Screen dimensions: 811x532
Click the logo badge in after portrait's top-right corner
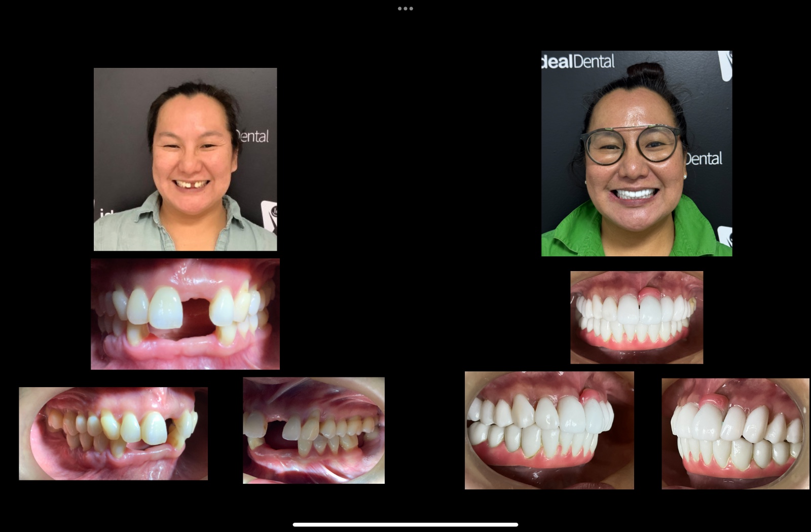(x=725, y=64)
